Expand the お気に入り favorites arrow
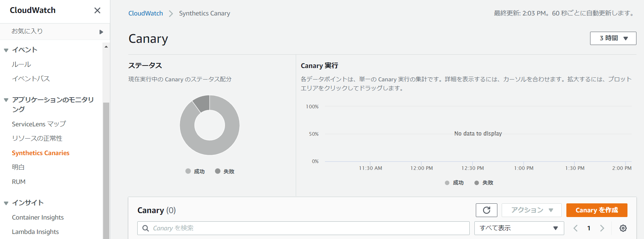The width and height of the screenshot is (644, 239). (x=101, y=32)
